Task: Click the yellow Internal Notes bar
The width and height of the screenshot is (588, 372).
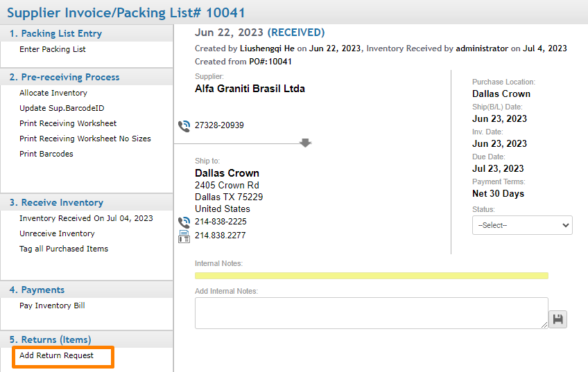Action: pos(371,276)
